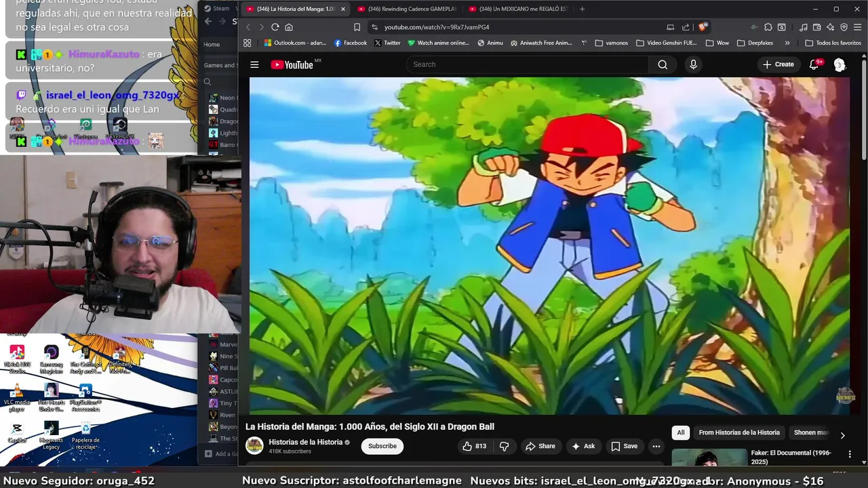Screen dimensions: 868x488
Task: Go back in the browser
Action: pos(248,27)
